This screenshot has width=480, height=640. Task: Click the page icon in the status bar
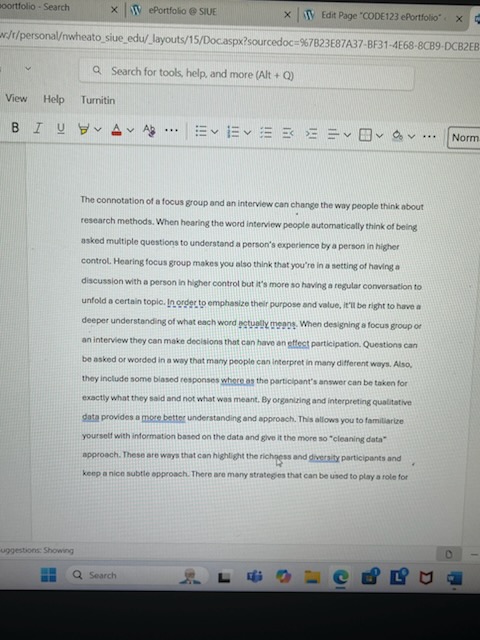[x=449, y=554]
